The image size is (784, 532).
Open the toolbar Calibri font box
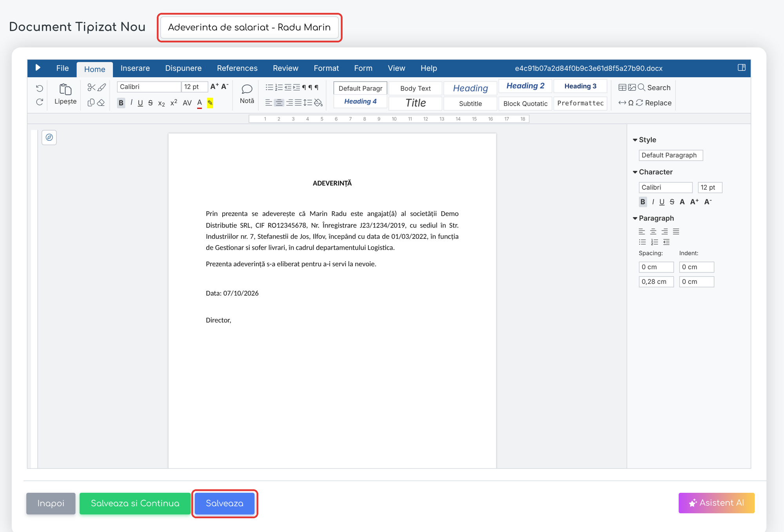pyautogui.click(x=149, y=87)
